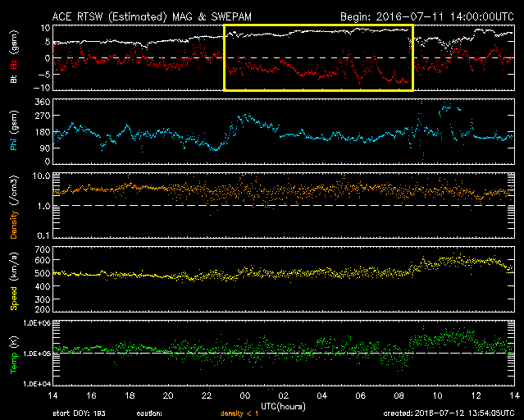Click the start DOY: 193 text

click(x=80, y=413)
